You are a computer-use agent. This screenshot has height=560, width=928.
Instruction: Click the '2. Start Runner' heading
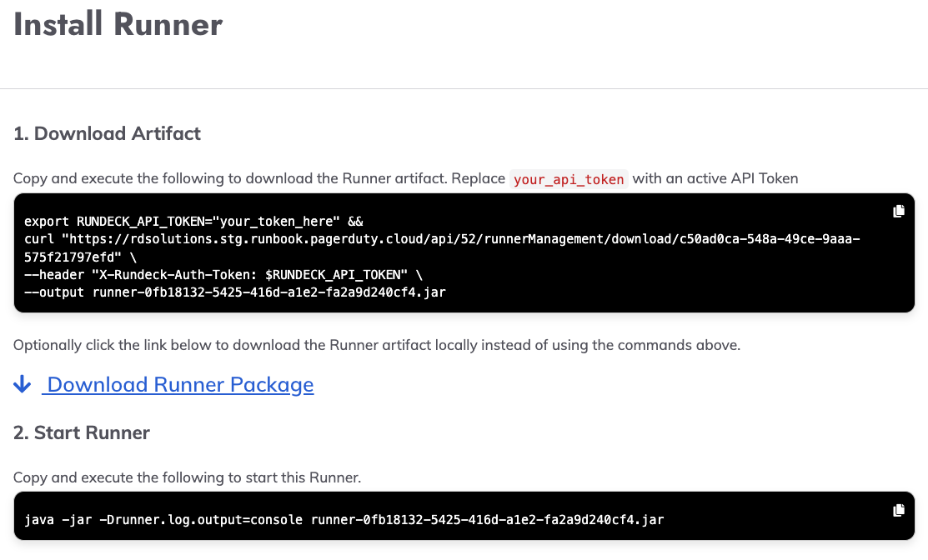[x=82, y=432]
